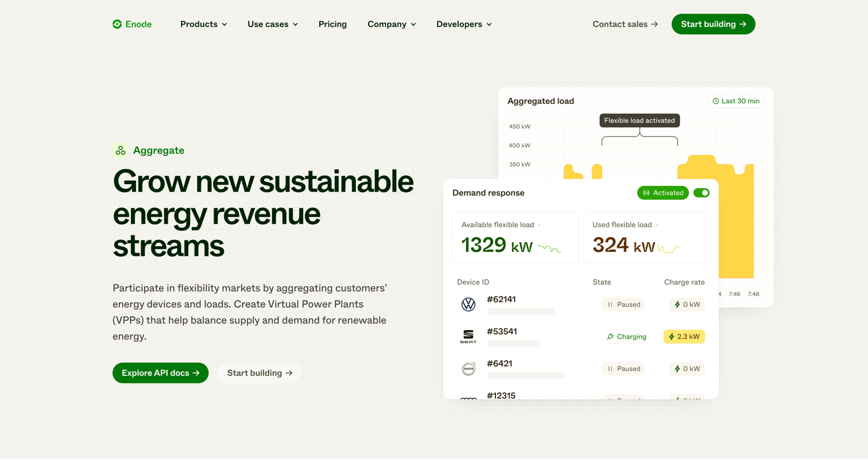Click the progress bar under device #62141
Image resolution: width=868 pixels, height=467 pixels.
(521, 312)
